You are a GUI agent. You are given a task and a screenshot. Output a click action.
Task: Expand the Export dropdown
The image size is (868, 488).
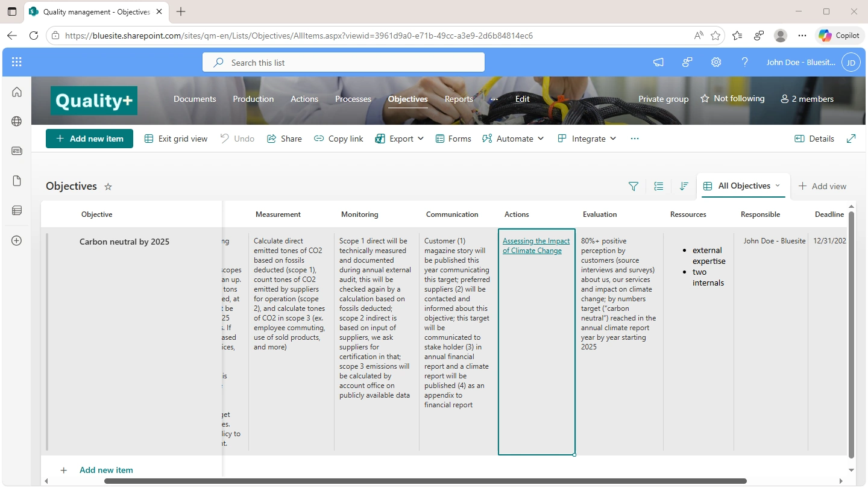[400, 139]
